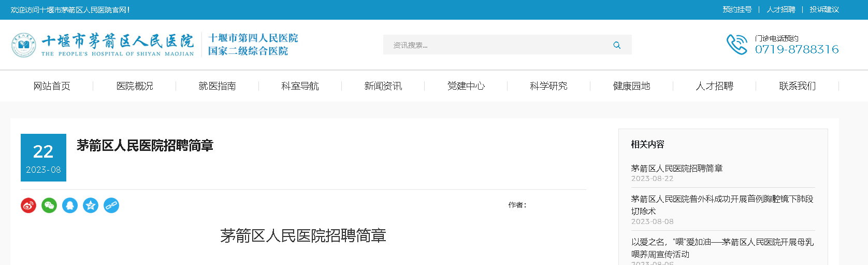Image resolution: width=868 pixels, height=265 pixels.
Task: Click the search magnifier icon
Action: click(617, 45)
